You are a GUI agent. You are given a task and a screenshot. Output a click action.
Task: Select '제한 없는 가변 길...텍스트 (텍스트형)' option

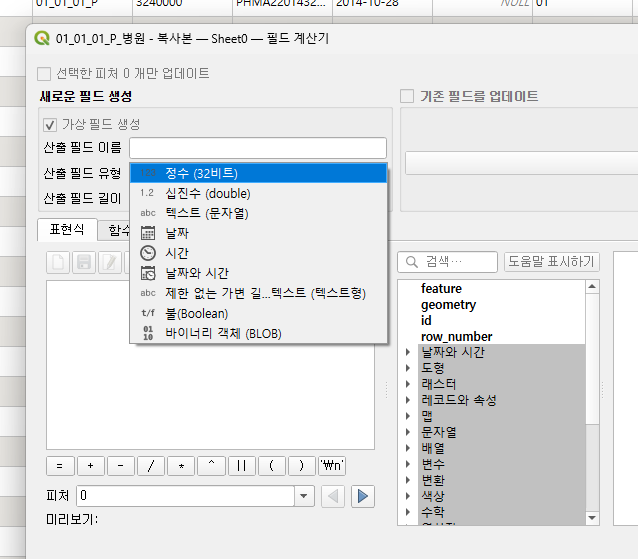258,293
